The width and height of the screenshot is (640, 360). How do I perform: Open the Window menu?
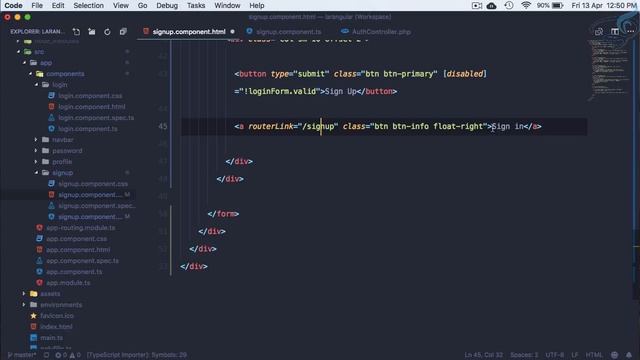tap(227, 5)
